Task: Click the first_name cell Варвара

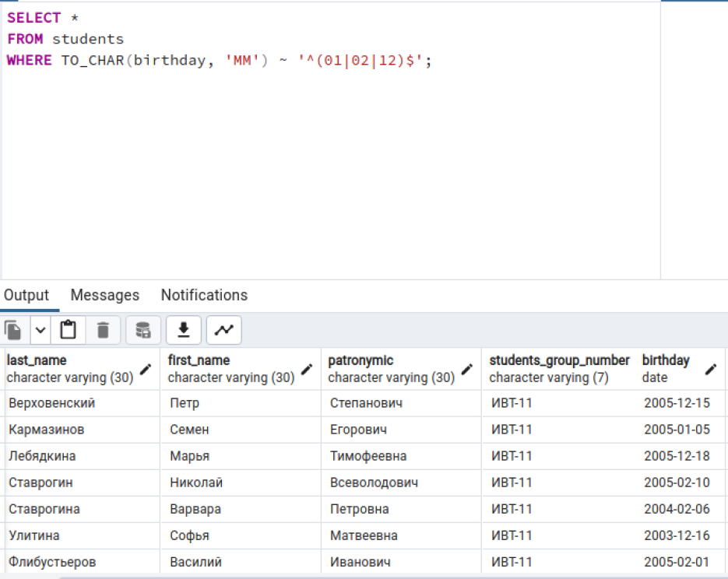Action: (241, 509)
